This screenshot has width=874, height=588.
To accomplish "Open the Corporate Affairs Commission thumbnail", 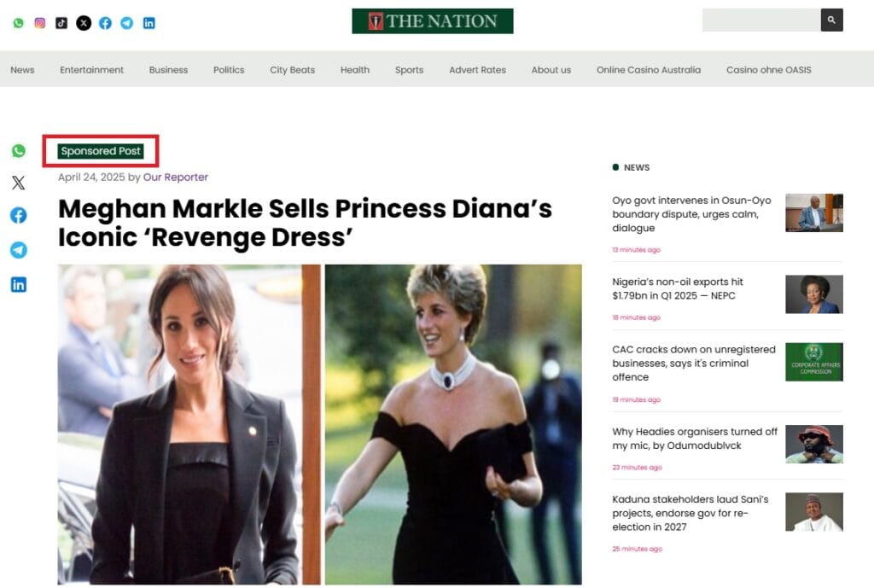I will click(813, 362).
